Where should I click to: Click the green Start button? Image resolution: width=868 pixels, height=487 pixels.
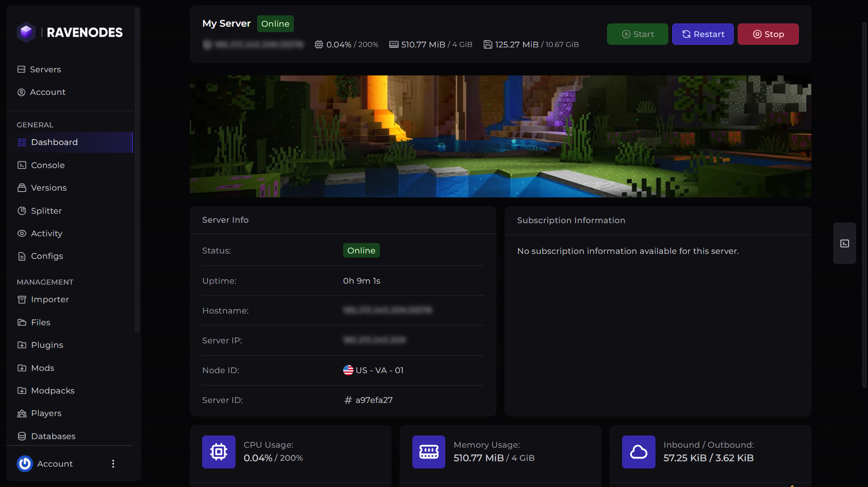(x=637, y=34)
